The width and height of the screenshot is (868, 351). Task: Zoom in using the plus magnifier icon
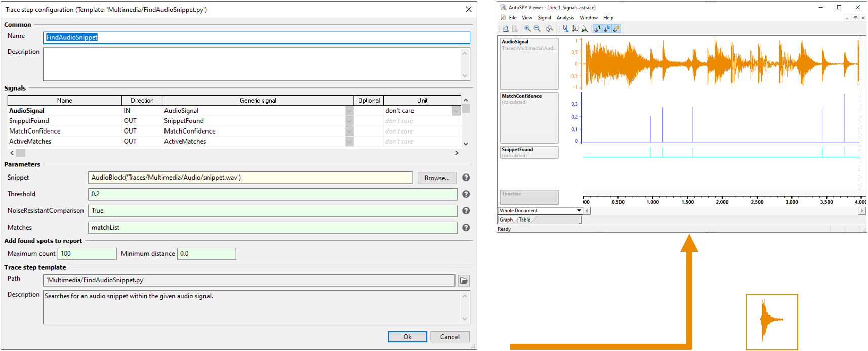(527, 29)
